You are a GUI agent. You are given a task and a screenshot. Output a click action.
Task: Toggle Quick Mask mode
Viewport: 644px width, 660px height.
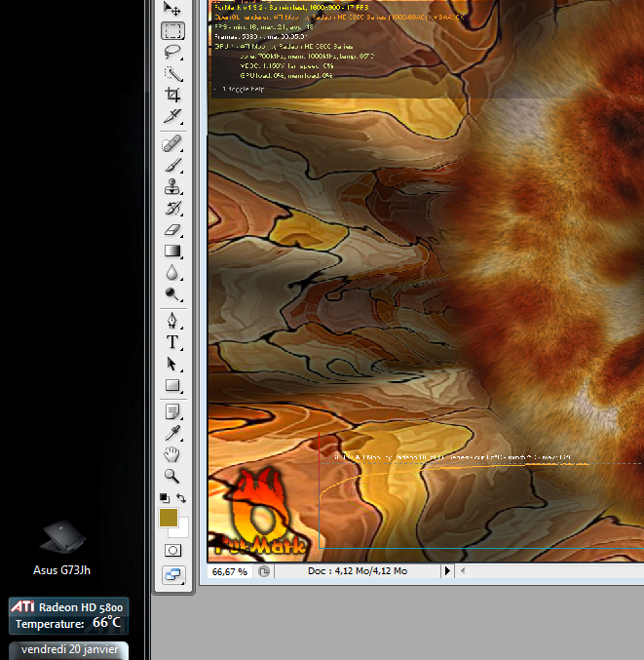[x=173, y=551]
